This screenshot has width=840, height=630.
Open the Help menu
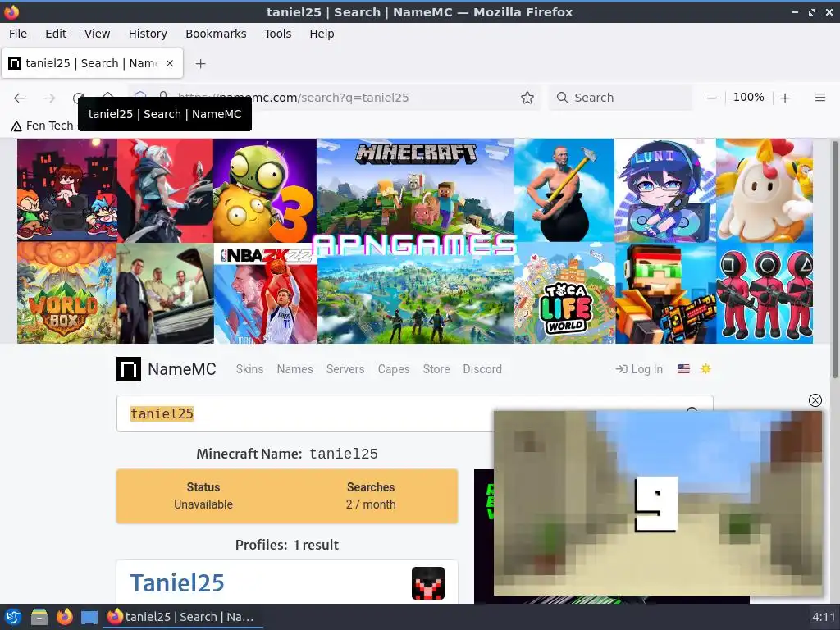[322, 34]
